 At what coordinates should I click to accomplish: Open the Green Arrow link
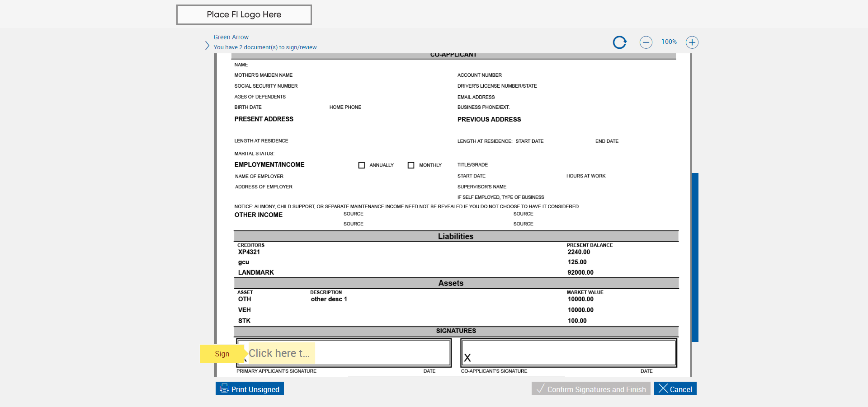(231, 37)
